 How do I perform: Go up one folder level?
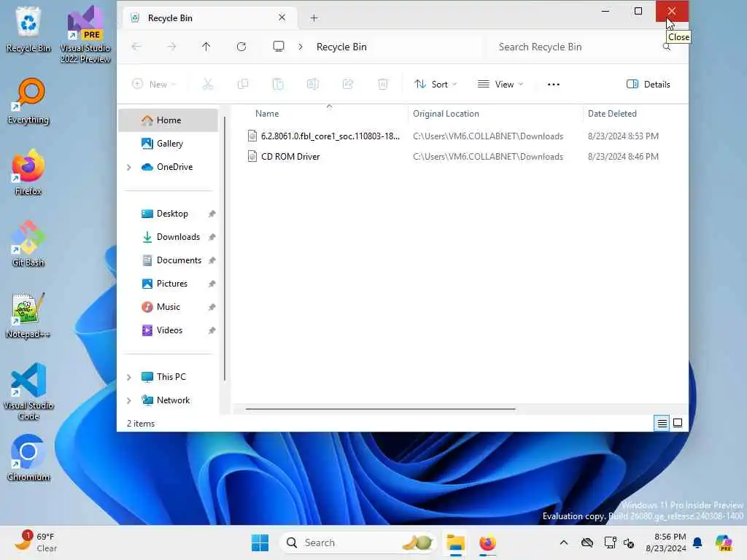pyautogui.click(x=206, y=47)
